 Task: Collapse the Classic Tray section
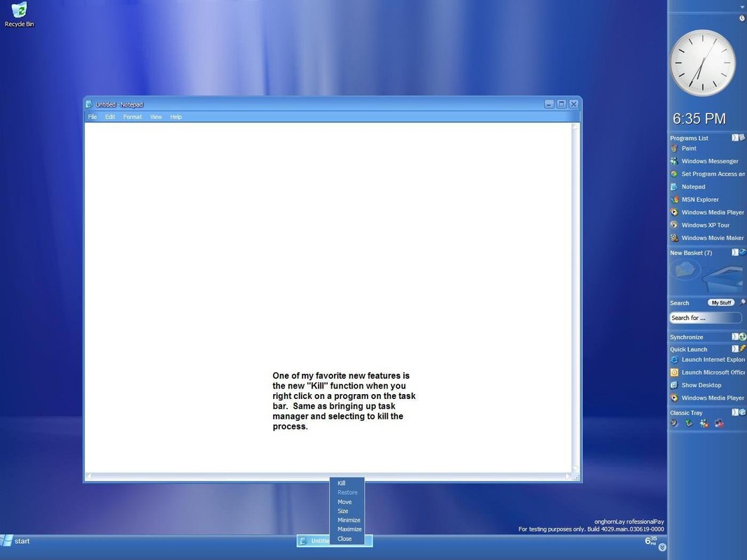(x=735, y=412)
